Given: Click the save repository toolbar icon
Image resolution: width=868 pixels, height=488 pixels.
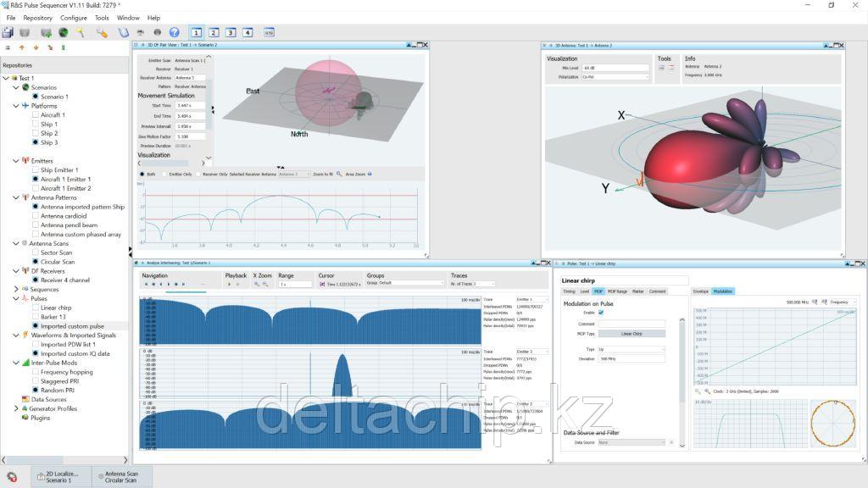Looking at the screenshot, I should [x=8, y=33].
